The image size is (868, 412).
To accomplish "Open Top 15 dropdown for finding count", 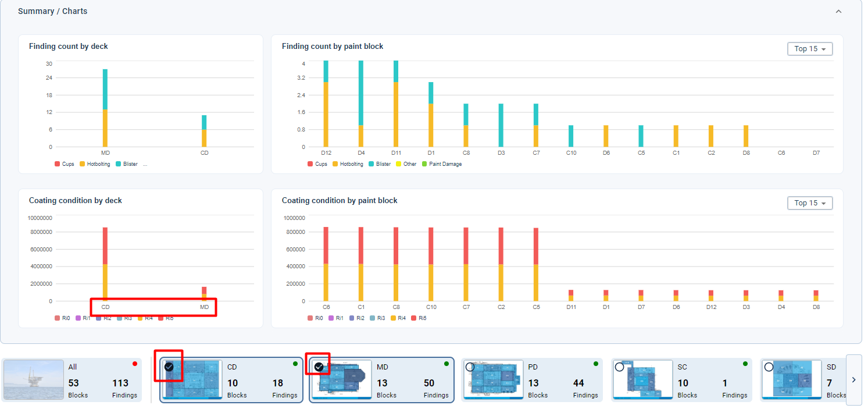I will click(810, 49).
